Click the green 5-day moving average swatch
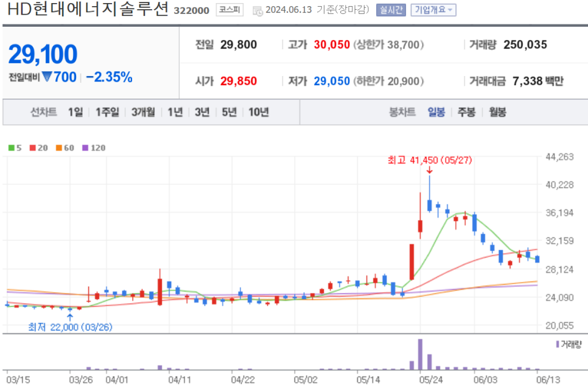The image size is (588, 392). click(11, 148)
